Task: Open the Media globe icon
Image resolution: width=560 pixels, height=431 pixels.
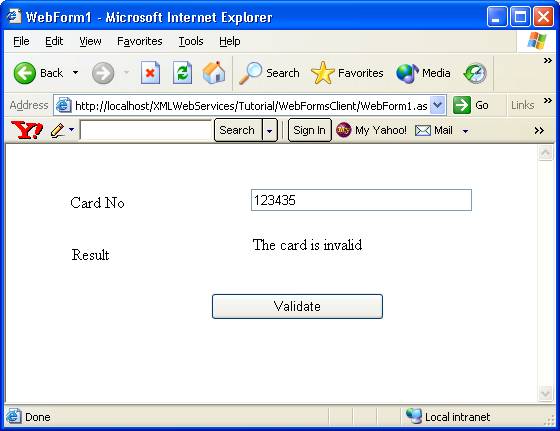Action: coord(407,73)
